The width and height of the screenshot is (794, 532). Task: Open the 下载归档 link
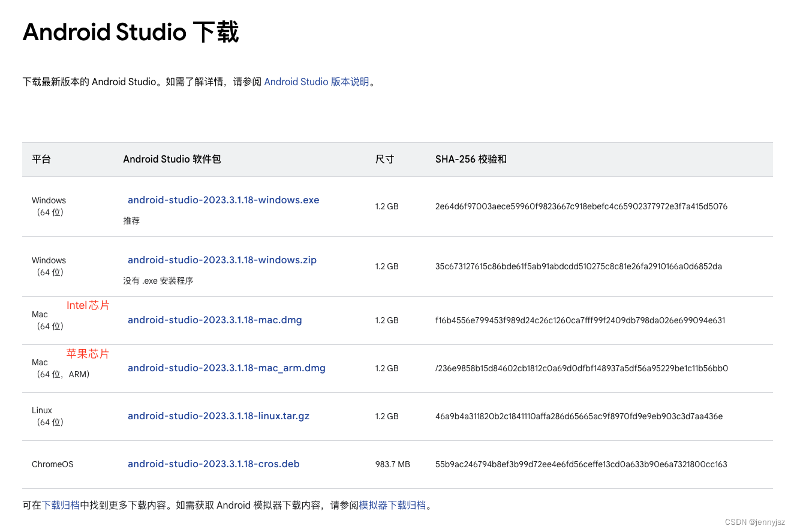pyautogui.click(x=61, y=505)
